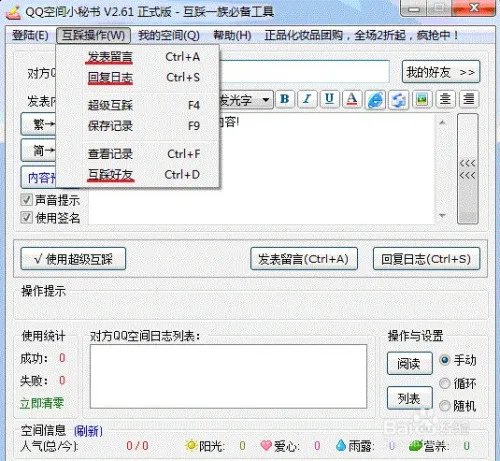Click the message area scrollbar up arrow

(x=442, y=122)
